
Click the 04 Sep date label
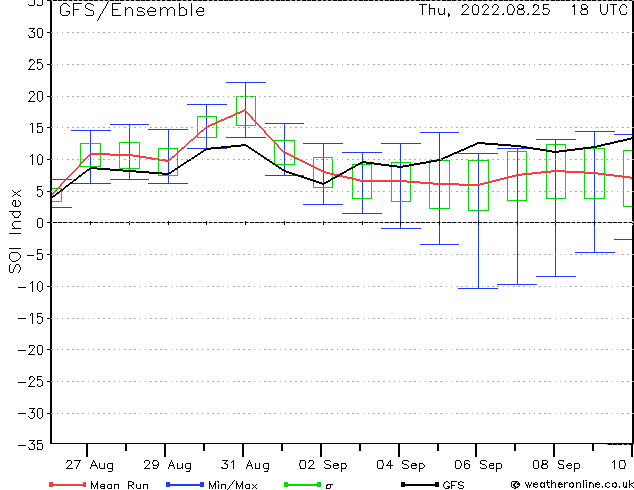click(x=401, y=465)
